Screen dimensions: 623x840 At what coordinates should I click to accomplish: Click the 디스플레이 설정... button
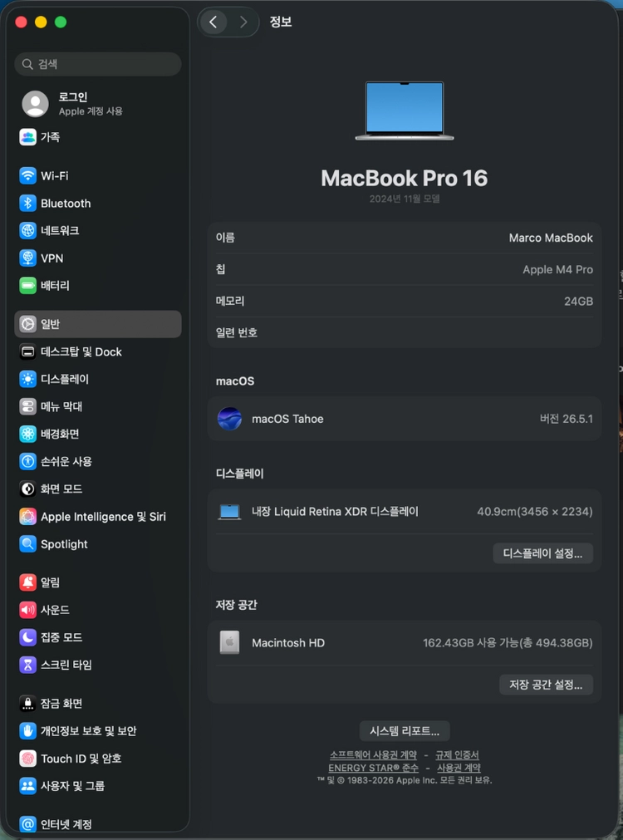pos(542,553)
